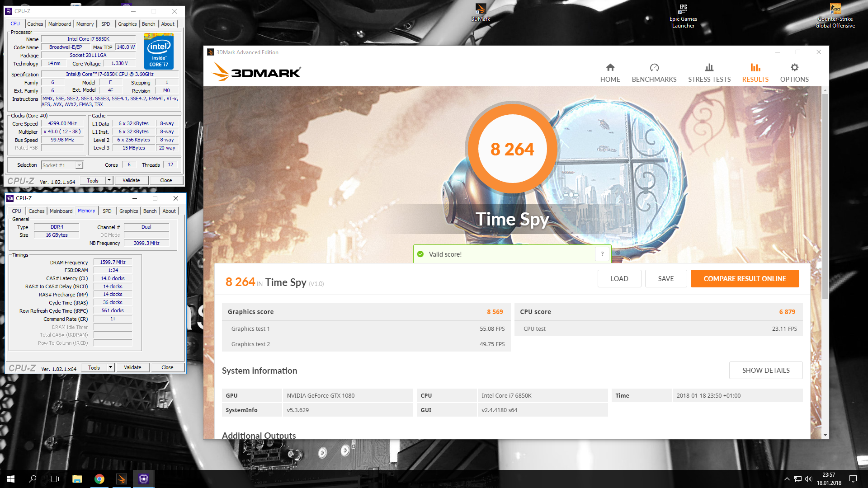Switch to Memory tab in top CPU-Z
Image resolution: width=868 pixels, height=488 pixels.
[85, 24]
